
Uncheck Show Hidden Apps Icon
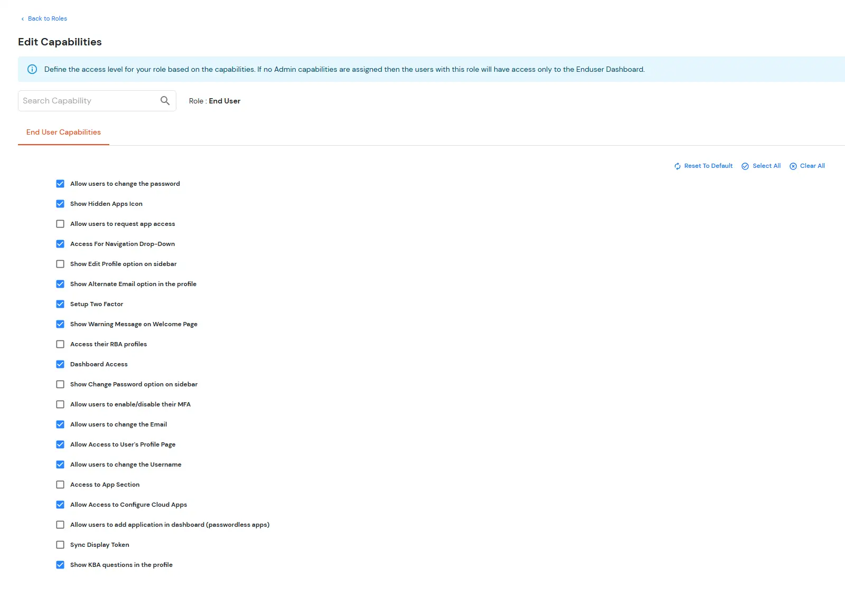(60, 204)
